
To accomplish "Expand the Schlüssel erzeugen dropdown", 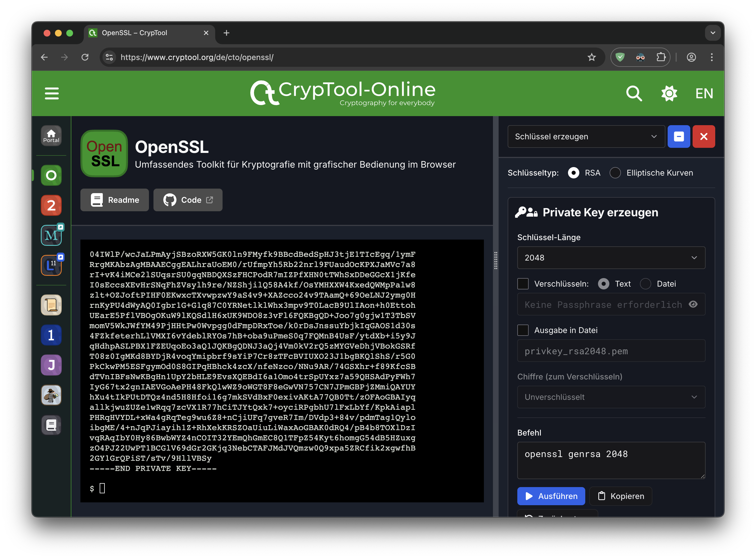I will click(586, 137).
